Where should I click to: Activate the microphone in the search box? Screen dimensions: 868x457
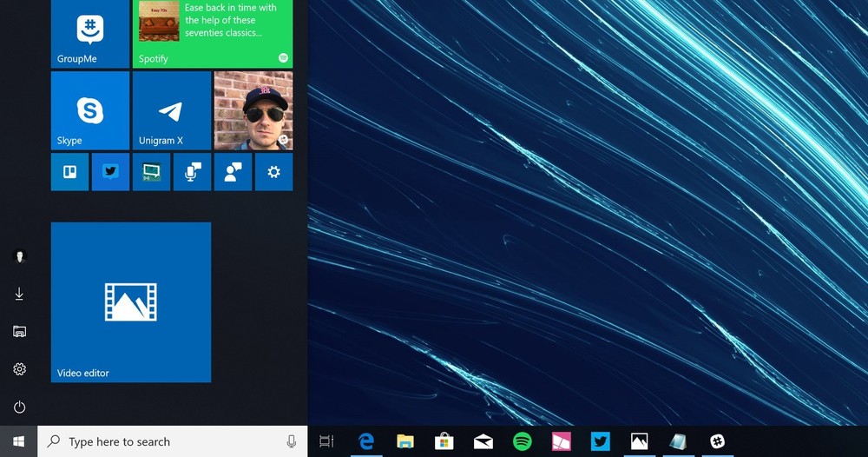click(292, 441)
